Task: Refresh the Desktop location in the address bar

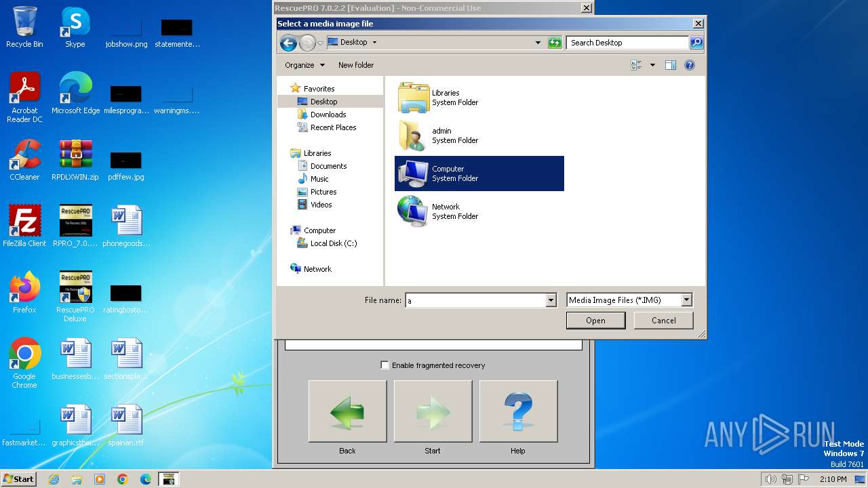Action: tap(555, 43)
